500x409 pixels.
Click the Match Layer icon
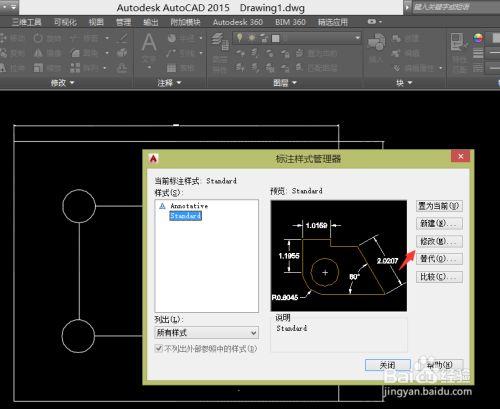click(299, 68)
